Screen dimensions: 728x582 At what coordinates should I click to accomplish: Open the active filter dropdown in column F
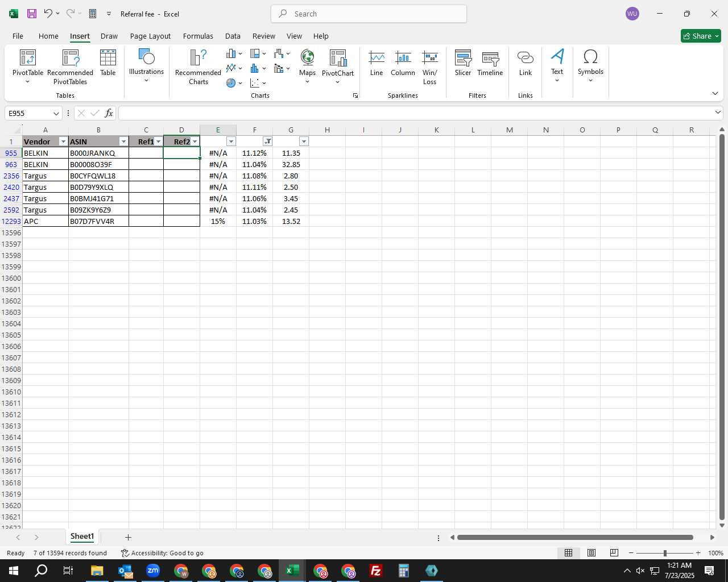click(267, 142)
